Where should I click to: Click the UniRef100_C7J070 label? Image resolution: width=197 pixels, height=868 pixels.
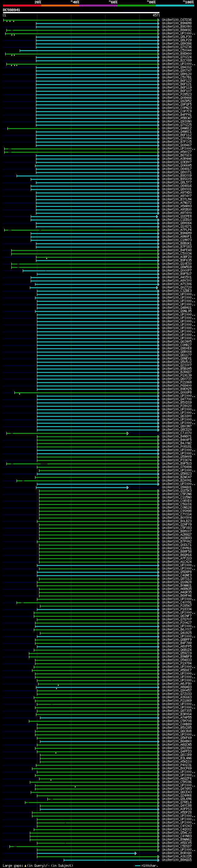click(176, 433)
